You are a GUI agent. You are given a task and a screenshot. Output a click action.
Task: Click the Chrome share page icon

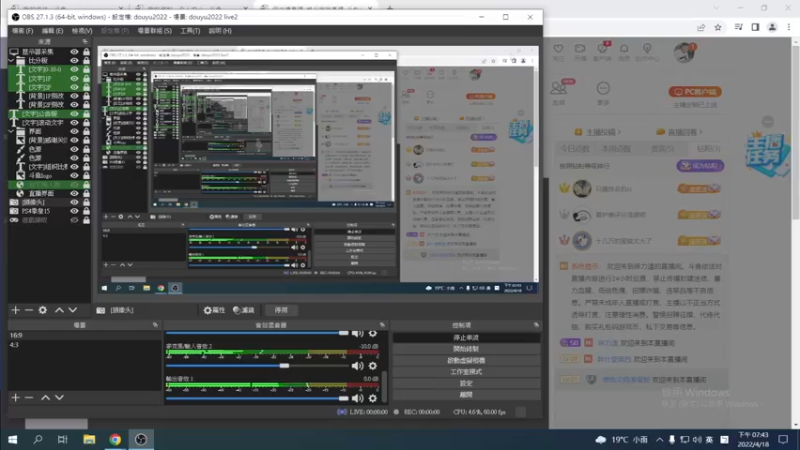[x=701, y=27]
